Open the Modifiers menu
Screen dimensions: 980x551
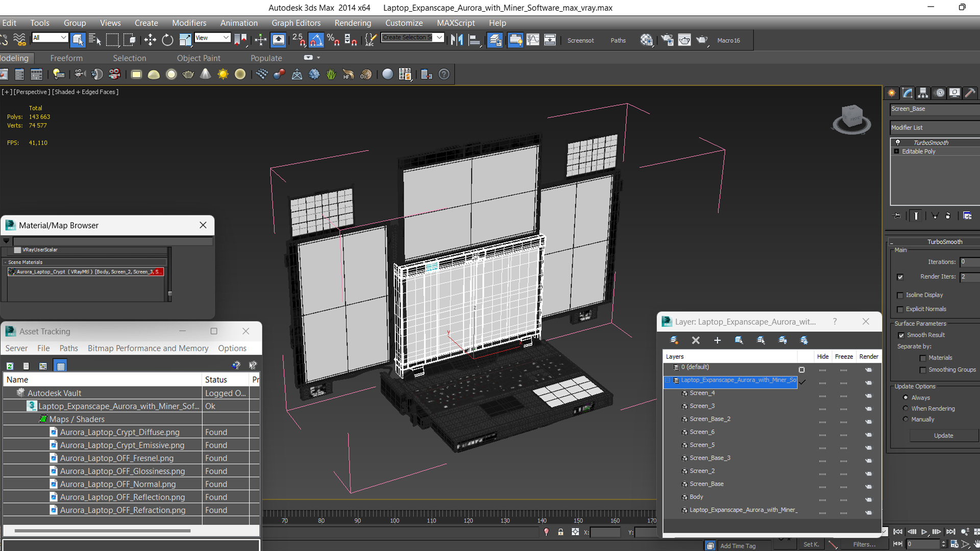(x=189, y=23)
